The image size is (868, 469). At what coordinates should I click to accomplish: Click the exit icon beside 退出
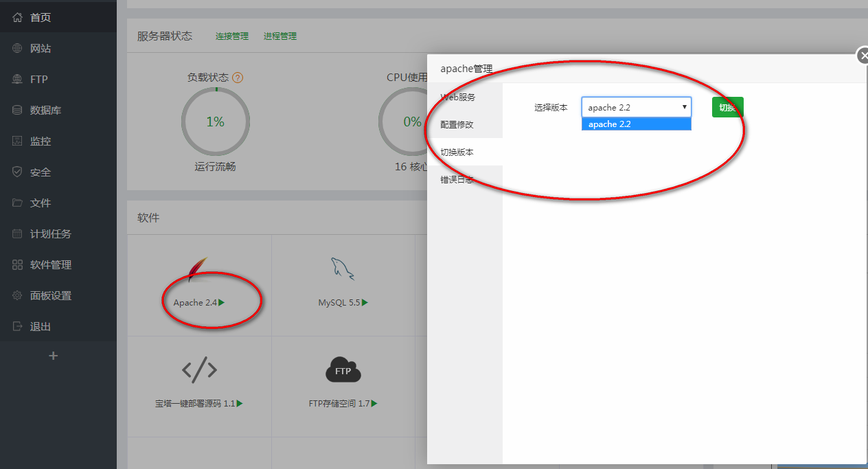(18, 326)
